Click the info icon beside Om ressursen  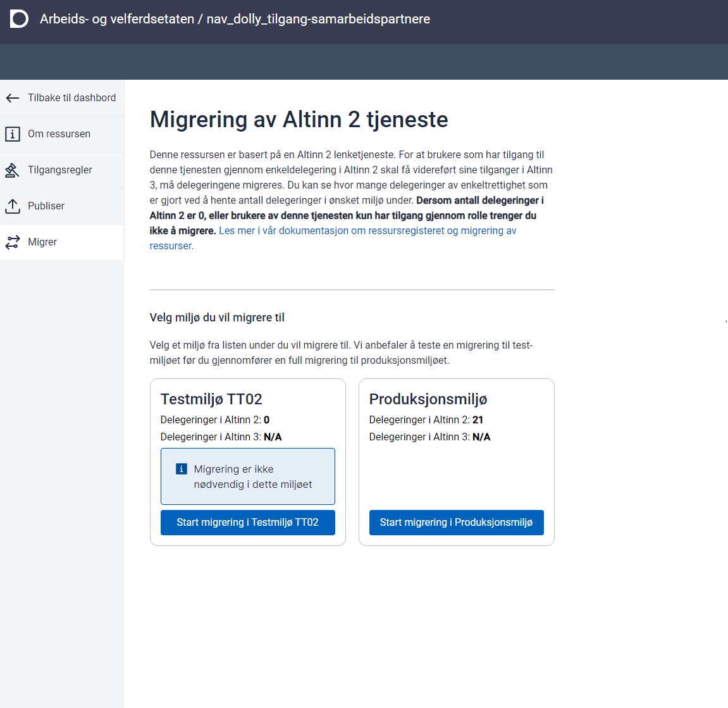pos(13,134)
